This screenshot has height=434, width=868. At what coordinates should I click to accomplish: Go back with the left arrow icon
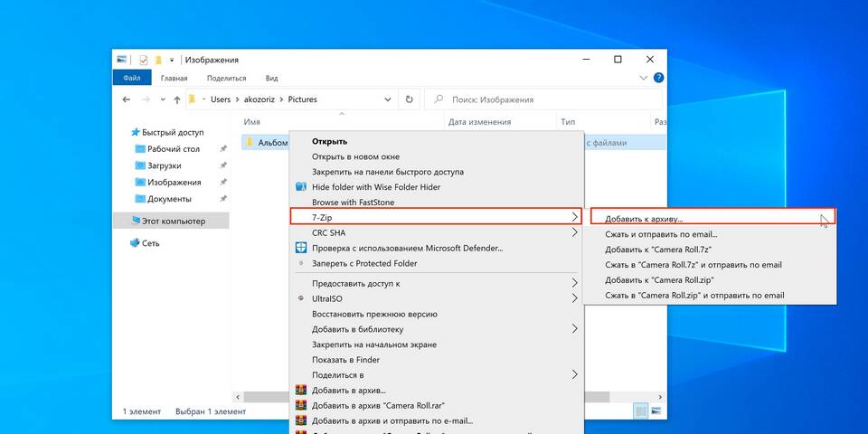[124, 99]
